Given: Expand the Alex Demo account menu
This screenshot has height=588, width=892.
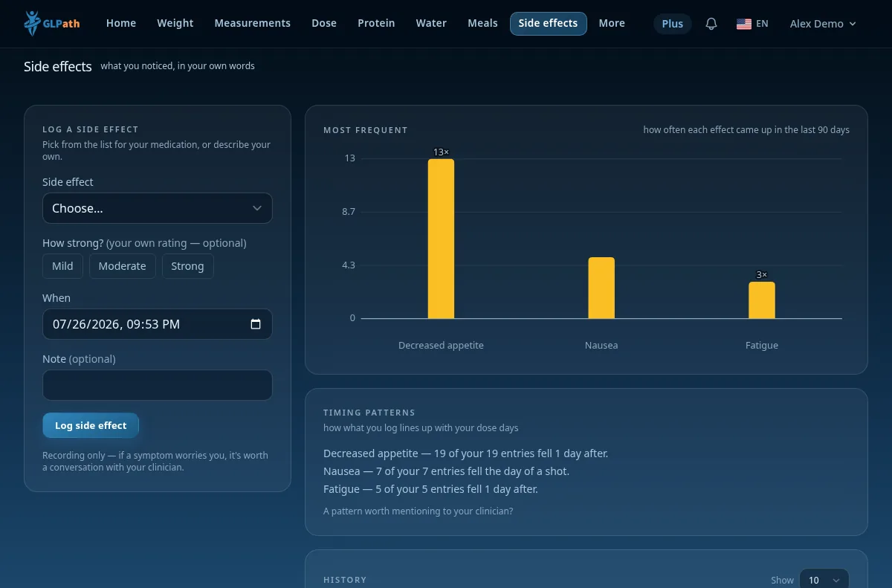Looking at the screenshot, I should coord(823,24).
